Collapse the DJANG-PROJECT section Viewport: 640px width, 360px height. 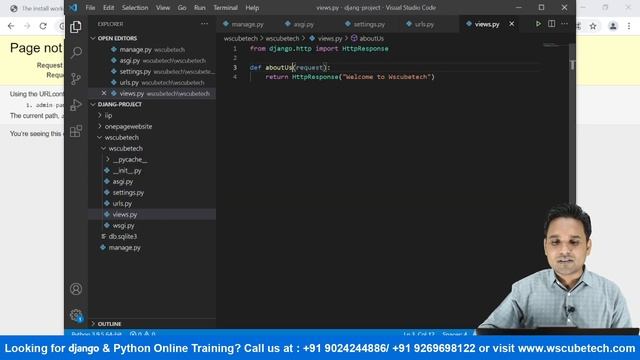tap(116, 104)
